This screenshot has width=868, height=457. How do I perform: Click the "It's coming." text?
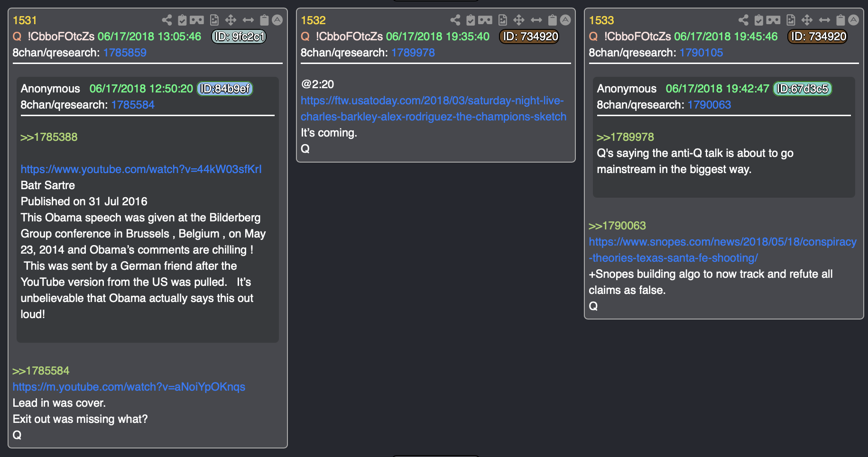pos(329,133)
